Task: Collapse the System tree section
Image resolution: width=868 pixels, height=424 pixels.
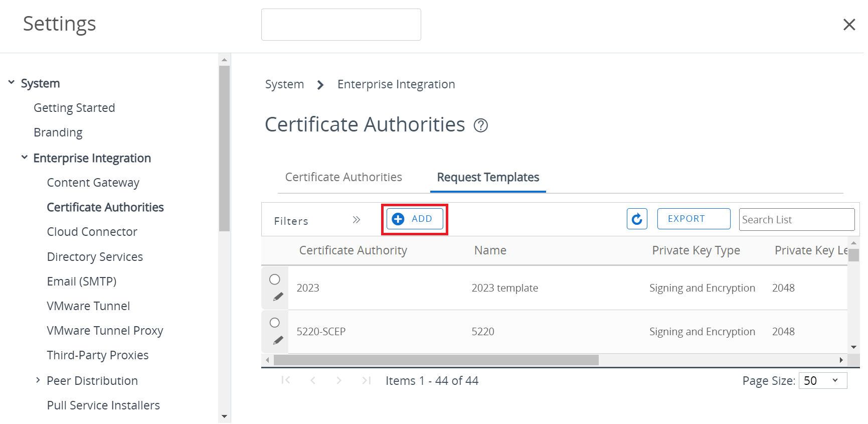Action: 12,83
